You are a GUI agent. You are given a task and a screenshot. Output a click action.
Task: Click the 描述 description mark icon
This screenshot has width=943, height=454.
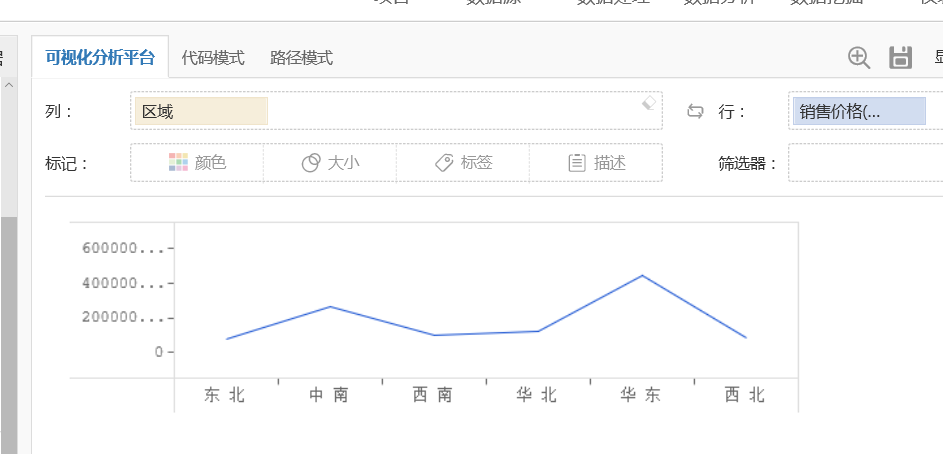click(x=577, y=162)
